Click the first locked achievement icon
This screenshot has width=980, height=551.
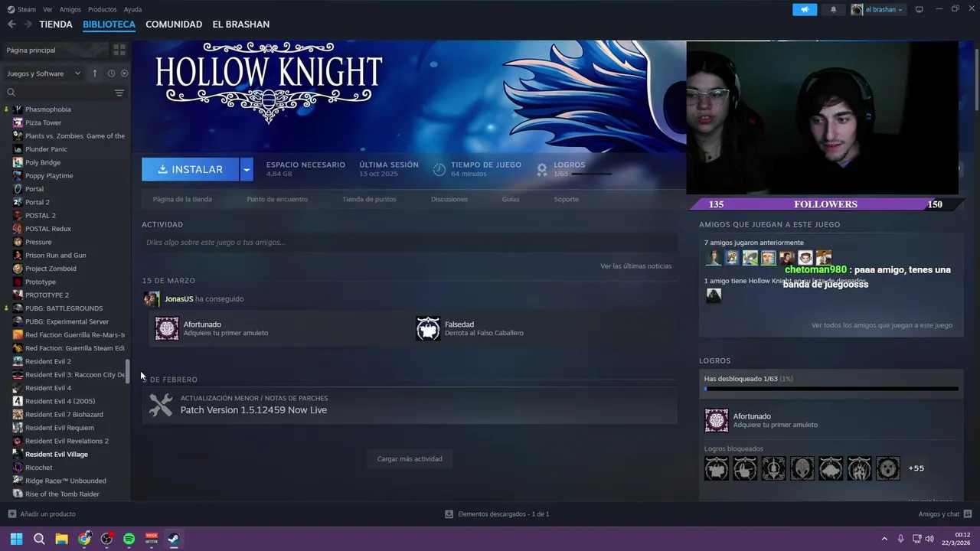717,468
